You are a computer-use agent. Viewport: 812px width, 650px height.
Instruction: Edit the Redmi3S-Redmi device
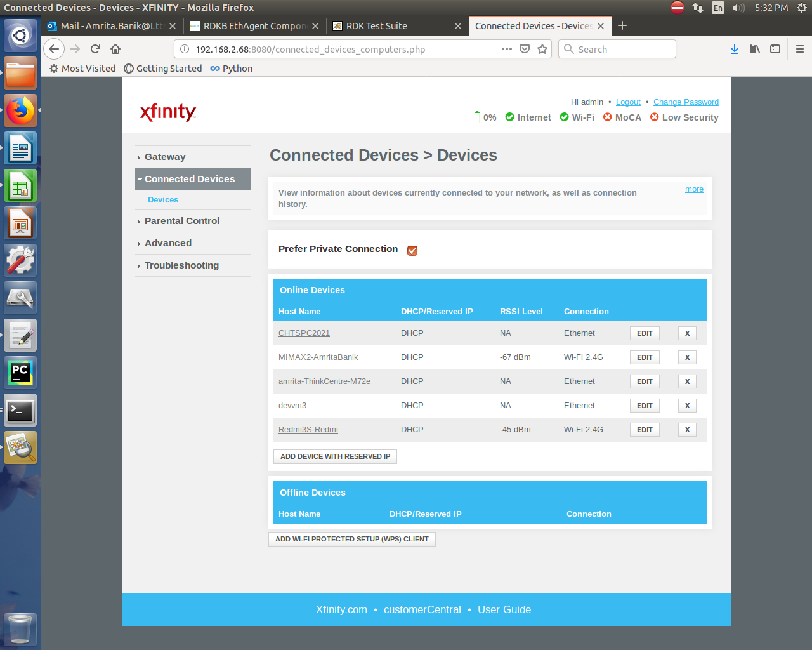point(645,430)
